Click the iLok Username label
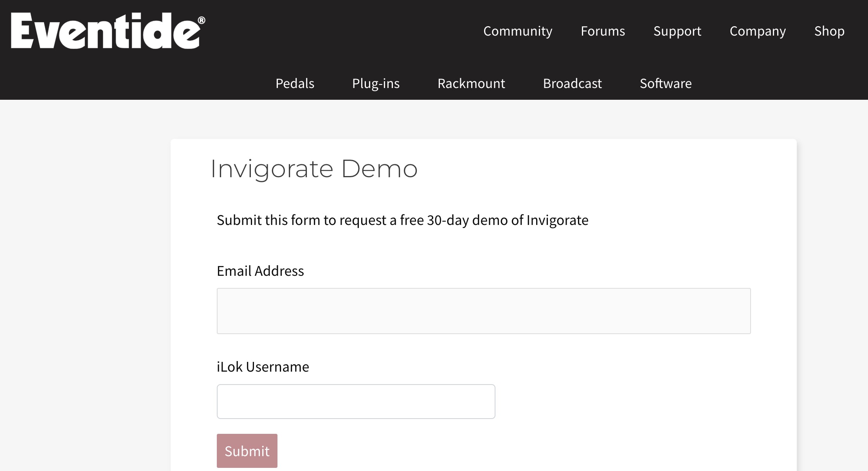 tap(263, 367)
